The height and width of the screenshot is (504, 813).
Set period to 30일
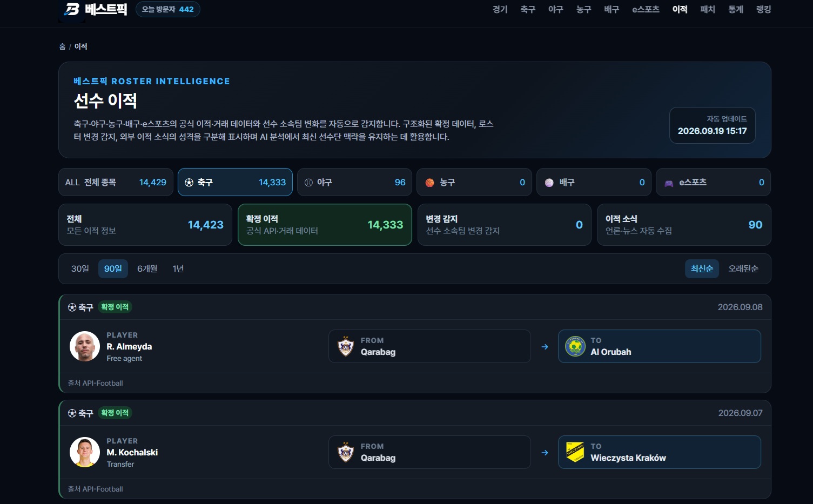(80, 268)
